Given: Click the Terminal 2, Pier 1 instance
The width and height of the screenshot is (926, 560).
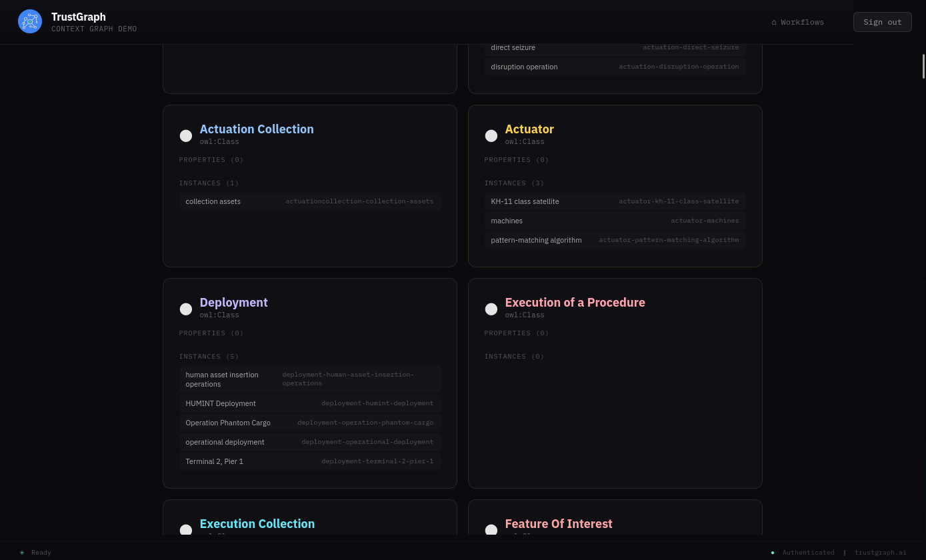Looking at the screenshot, I should pos(309,461).
